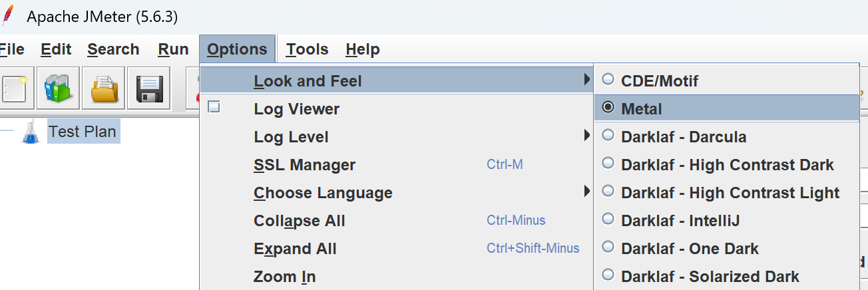Open SSL Manager from Options menu

[x=397, y=165]
